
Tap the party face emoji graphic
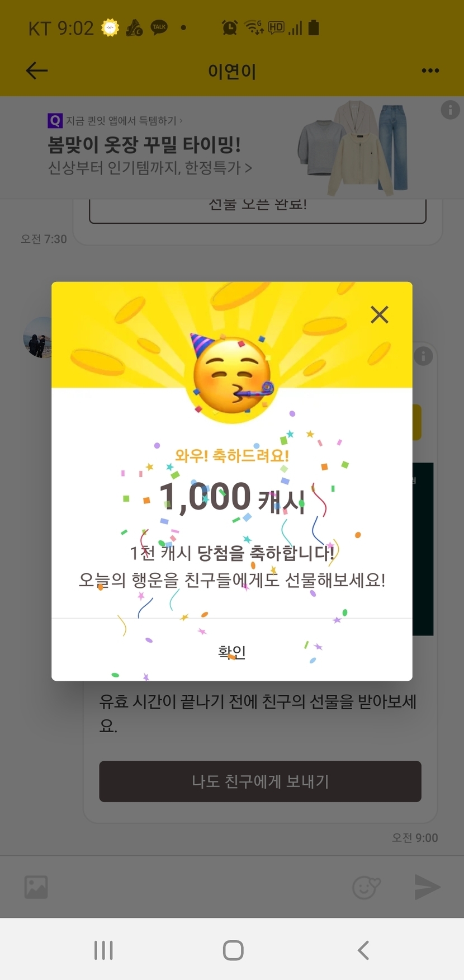click(231, 374)
